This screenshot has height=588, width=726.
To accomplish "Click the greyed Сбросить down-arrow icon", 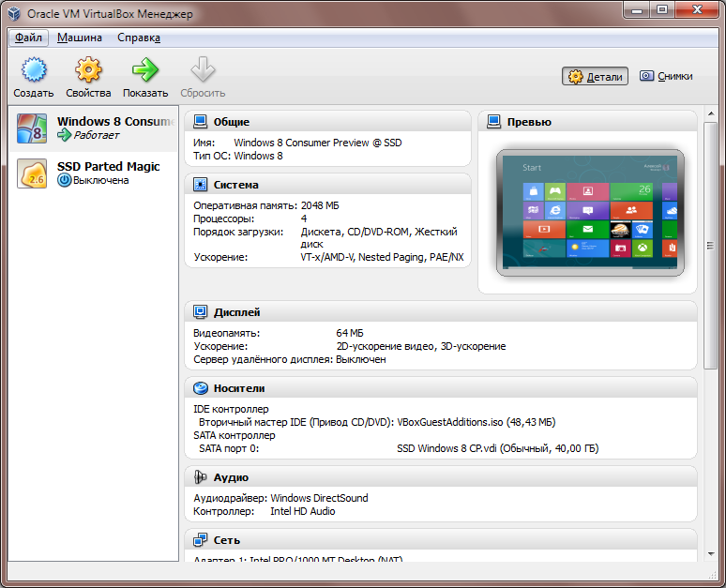I will (203, 70).
